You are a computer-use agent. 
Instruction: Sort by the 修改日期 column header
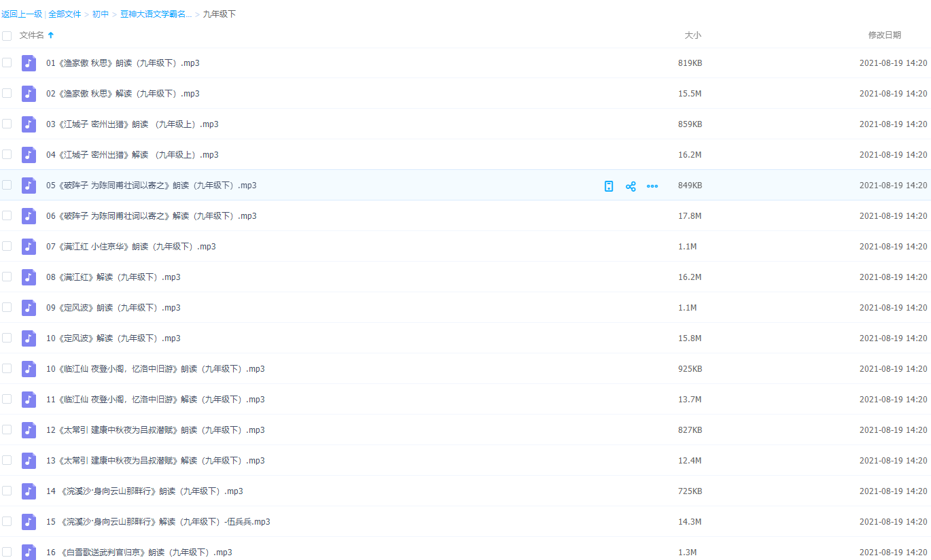(x=884, y=35)
